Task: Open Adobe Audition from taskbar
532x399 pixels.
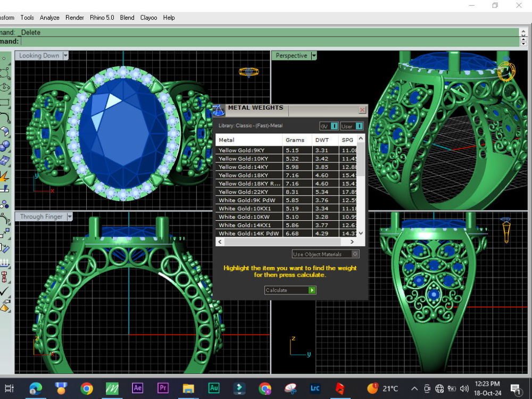Action: (214, 388)
